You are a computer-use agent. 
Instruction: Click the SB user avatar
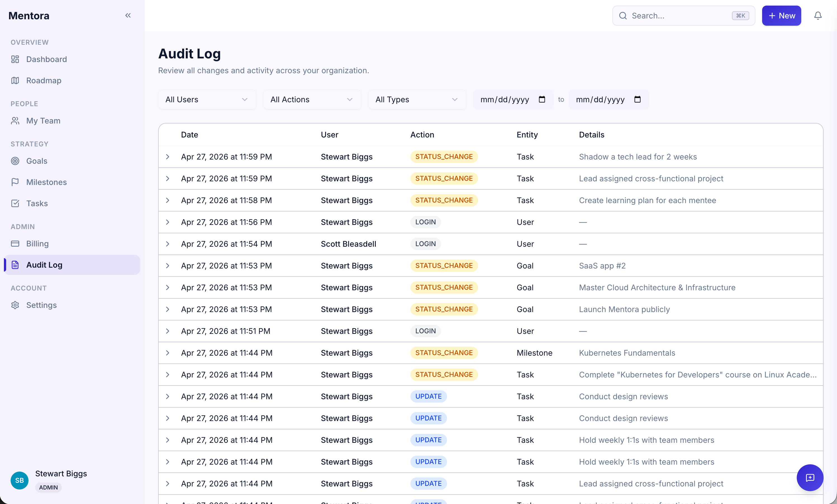(x=19, y=480)
